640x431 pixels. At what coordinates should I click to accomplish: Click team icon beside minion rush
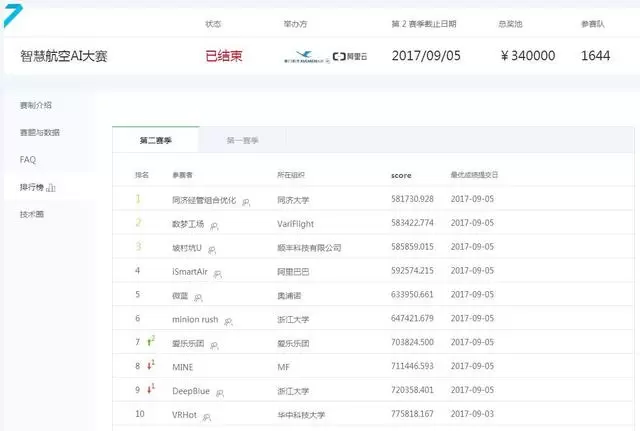pyautogui.click(x=228, y=320)
